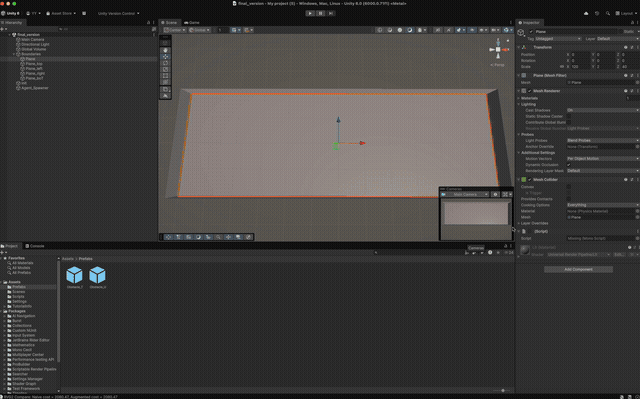Screen dimensions: 640x399
Task: Select Plane_left in Hierarchy
Action: tap(34, 69)
